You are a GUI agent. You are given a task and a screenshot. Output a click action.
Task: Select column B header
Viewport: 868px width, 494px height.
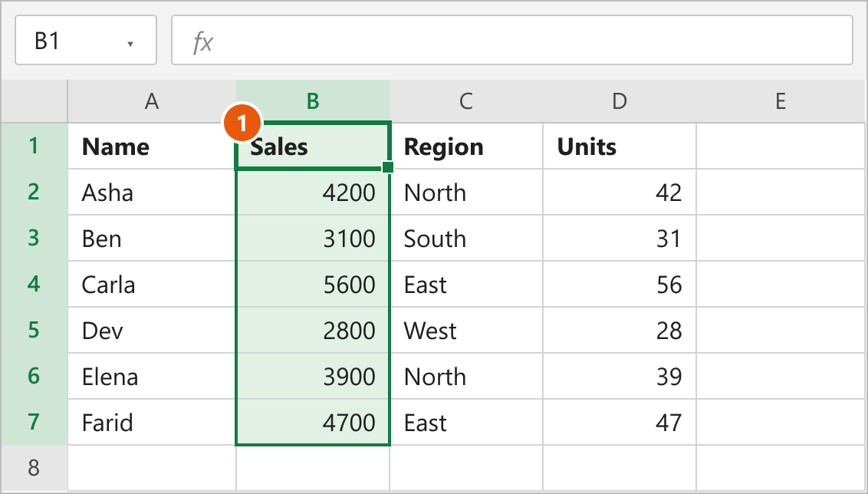(x=313, y=101)
